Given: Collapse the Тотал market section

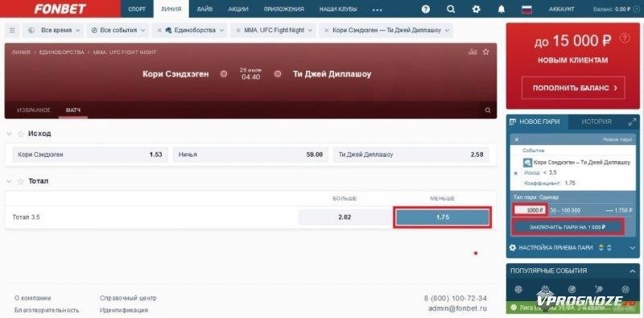Looking at the screenshot, I should click(9, 181).
